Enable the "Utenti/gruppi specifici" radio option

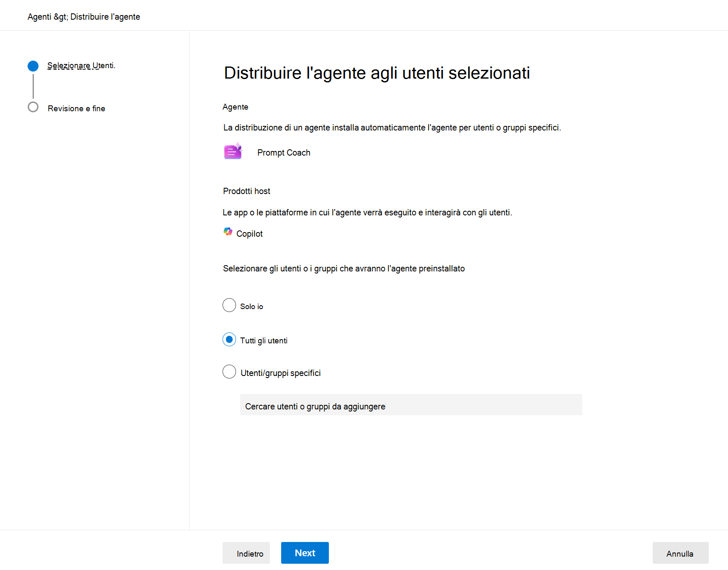229,372
